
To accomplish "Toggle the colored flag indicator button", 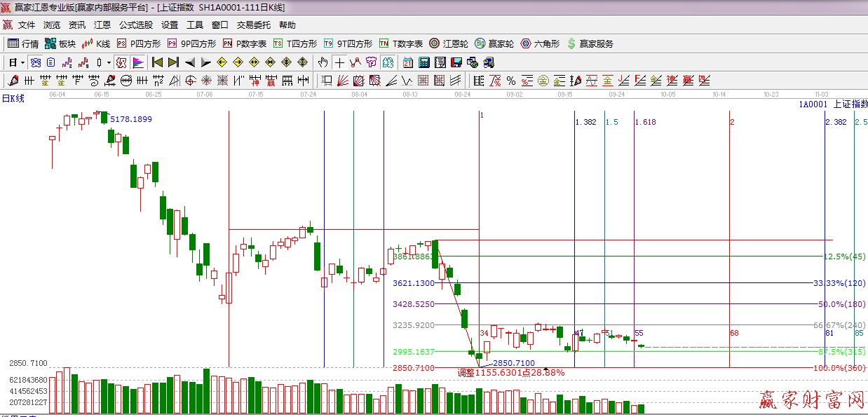I will tap(137, 62).
